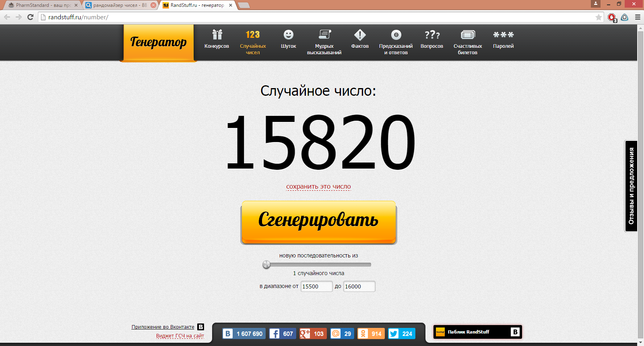Click the сохранить это число link
Screen dimensions: 644x346
point(318,187)
